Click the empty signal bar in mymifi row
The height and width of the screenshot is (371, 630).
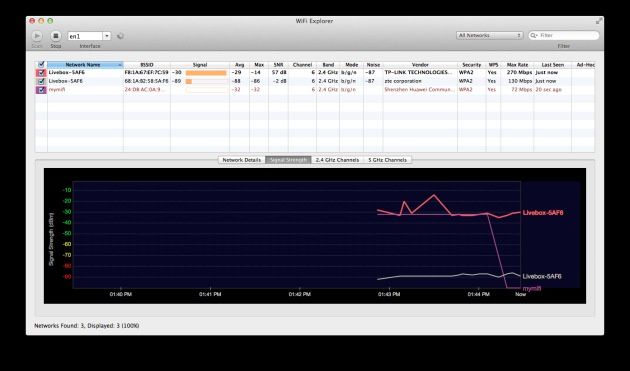coord(206,90)
